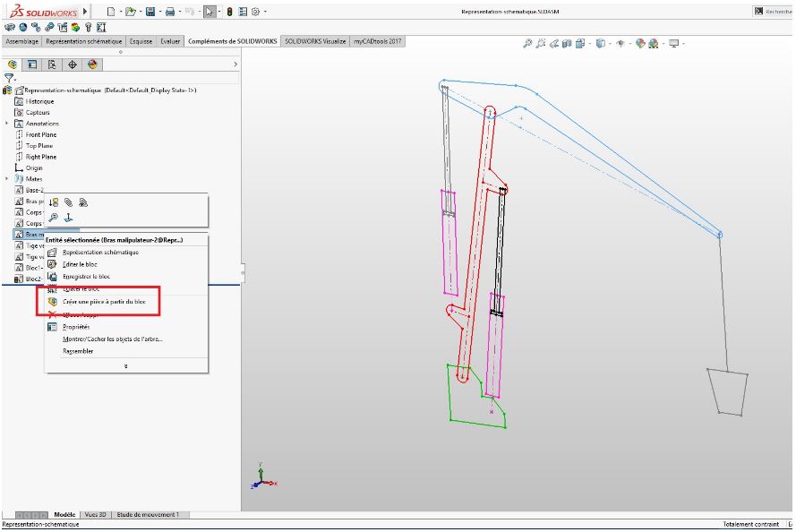Image resolution: width=796 pixels, height=532 pixels.
Task: Switch to the Représentation schématique ribbon tab
Action: [x=84, y=41]
